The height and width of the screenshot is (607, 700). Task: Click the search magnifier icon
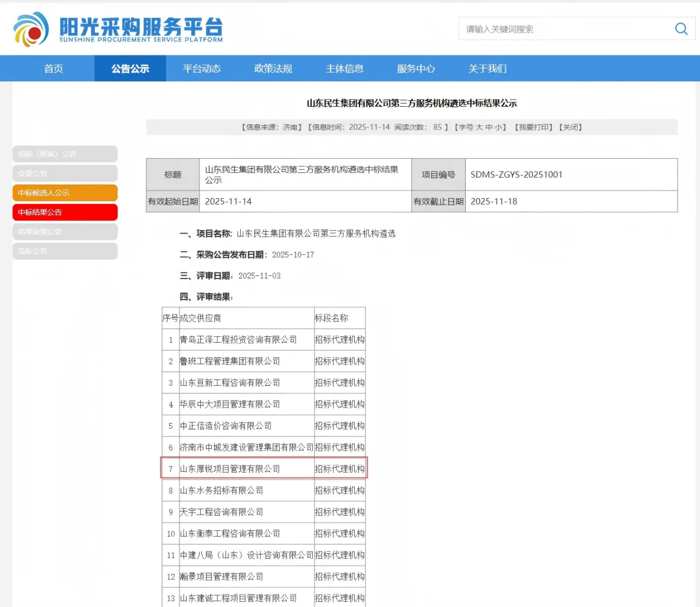coord(681,29)
